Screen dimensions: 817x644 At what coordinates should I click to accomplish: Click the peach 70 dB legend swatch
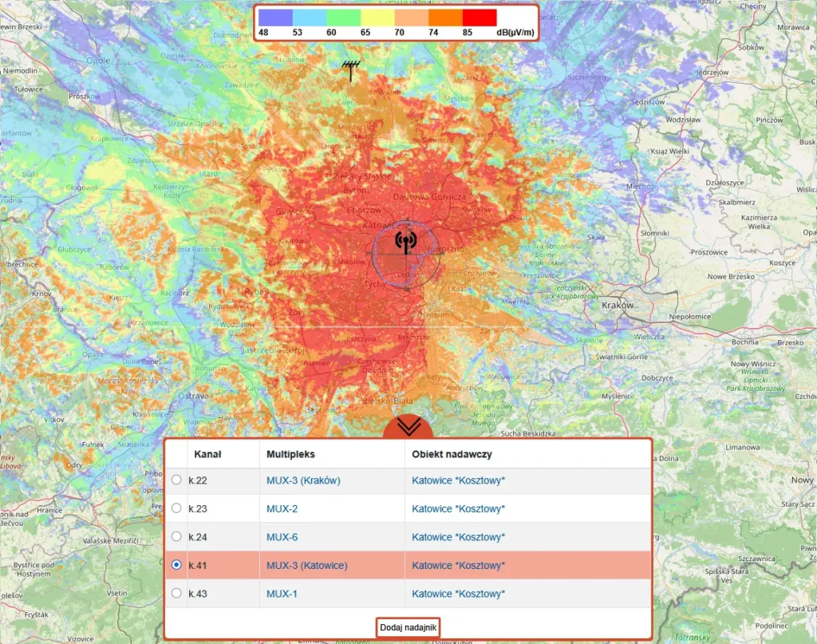click(412, 18)
